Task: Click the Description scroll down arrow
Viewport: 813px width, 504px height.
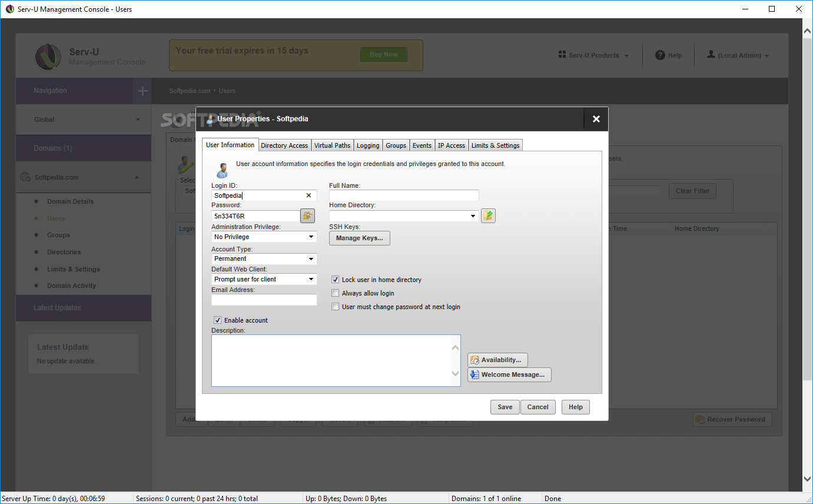Action: (455, 373)
